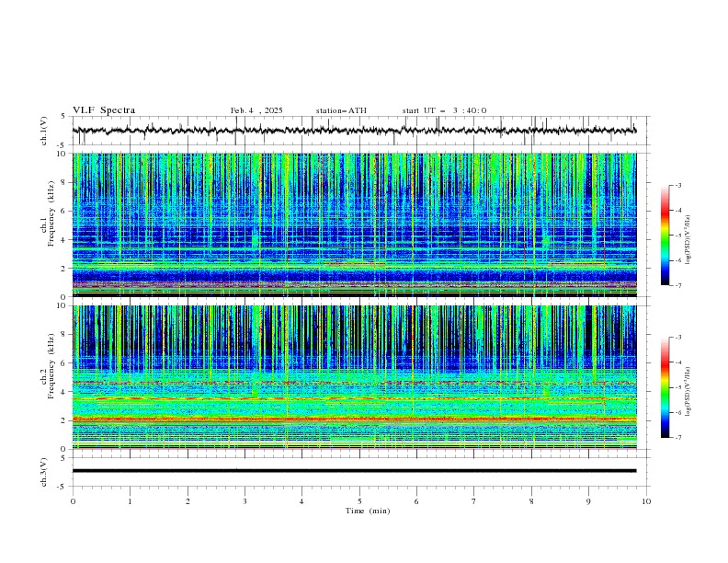Click the time axis tick label '3'
The image size is (728, 563).
click(245, 501)
